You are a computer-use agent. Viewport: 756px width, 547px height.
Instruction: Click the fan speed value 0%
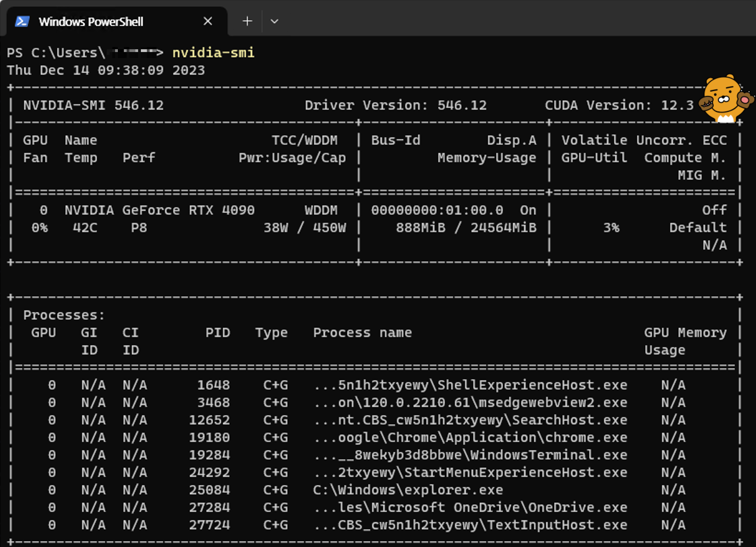tap(40, 228)
